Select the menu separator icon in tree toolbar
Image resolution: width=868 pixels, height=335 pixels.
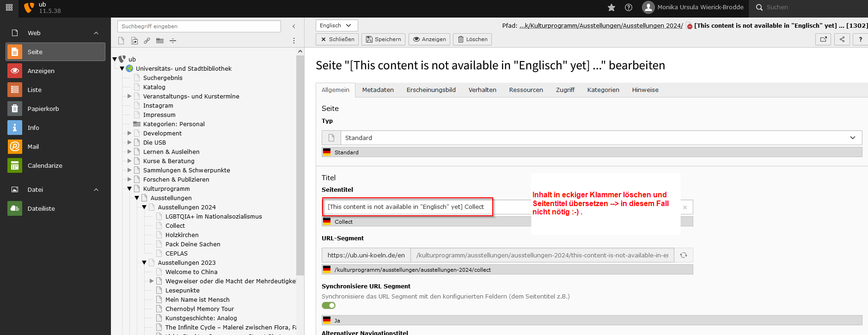[173, 41]
